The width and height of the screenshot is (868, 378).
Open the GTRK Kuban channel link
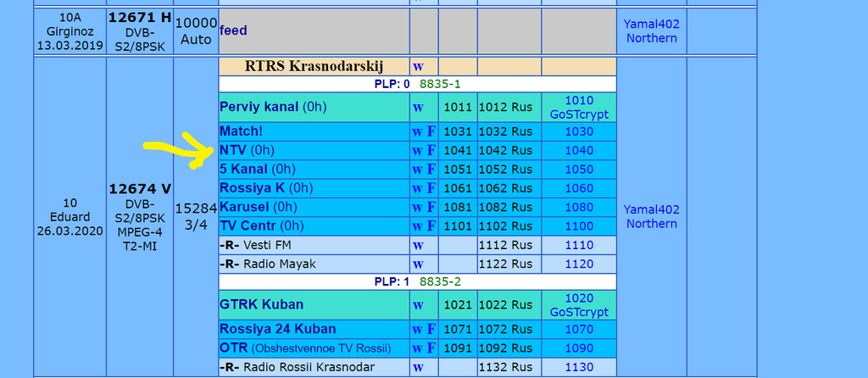point(261,305)
